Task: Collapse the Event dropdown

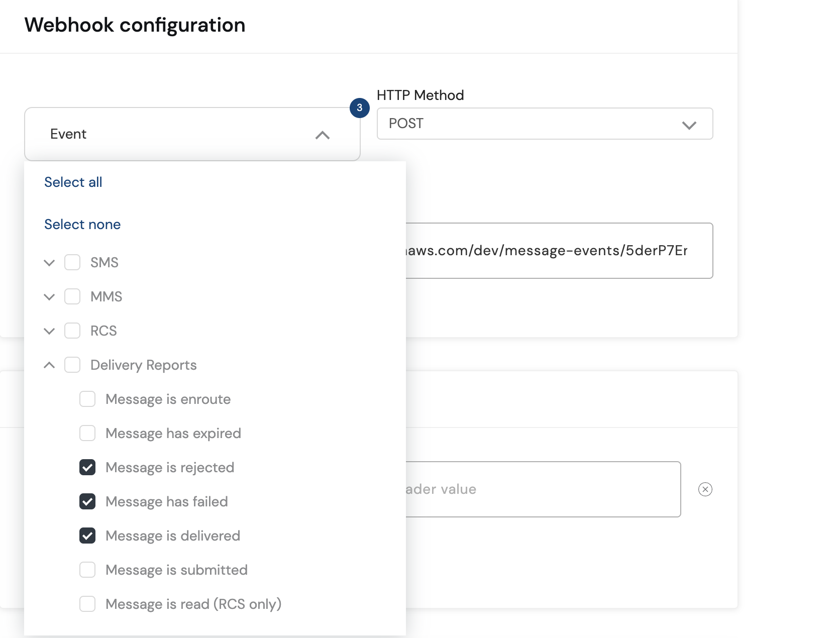Action: pyautogui.click(x=322, y=135)
